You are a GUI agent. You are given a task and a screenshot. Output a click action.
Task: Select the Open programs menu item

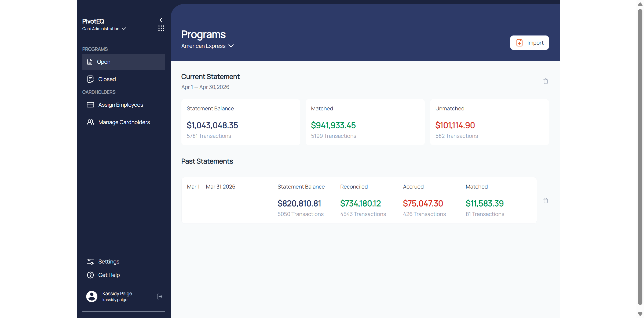(124, 62)
